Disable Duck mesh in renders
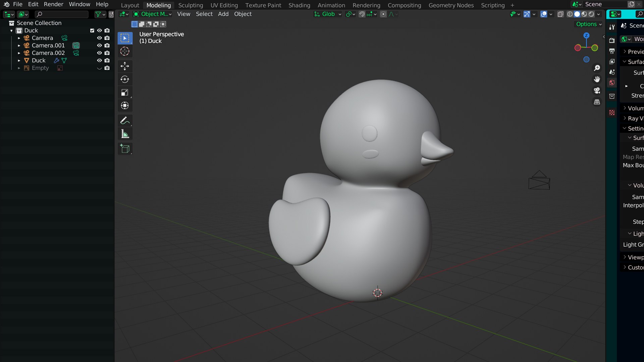644x362 pixels. [x=107, y=60]
